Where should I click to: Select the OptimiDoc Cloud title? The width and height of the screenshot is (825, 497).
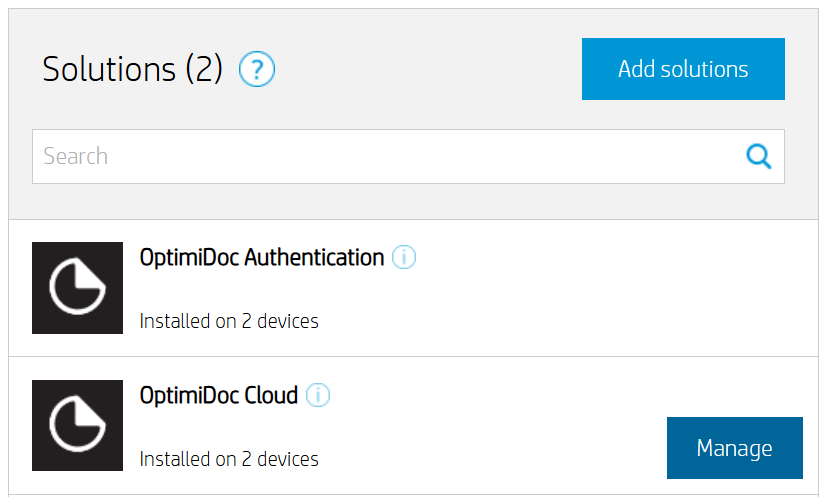tap(219, 396)
